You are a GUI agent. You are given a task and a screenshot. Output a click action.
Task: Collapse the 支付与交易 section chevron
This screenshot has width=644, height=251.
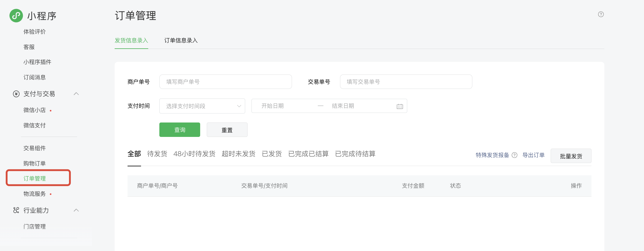pyautogui.click(x=76, y=94)
